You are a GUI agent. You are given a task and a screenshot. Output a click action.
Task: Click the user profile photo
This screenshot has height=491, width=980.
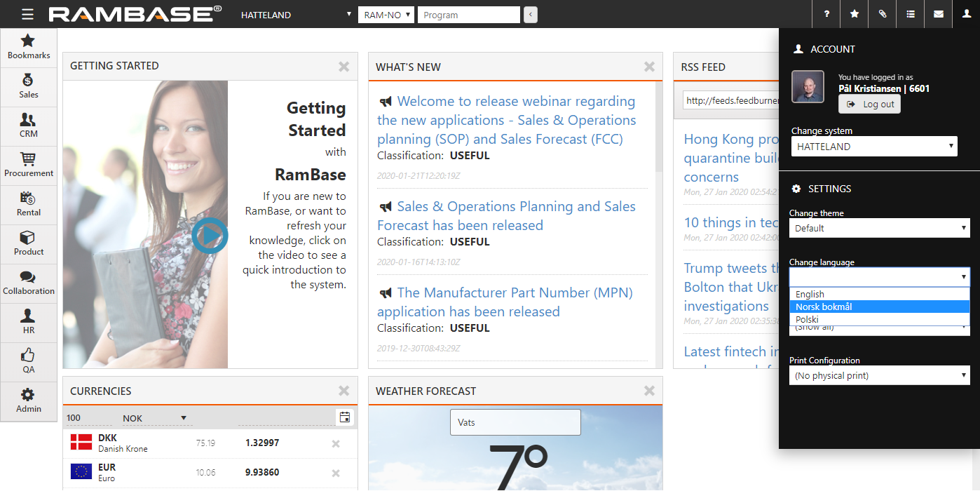808,87
